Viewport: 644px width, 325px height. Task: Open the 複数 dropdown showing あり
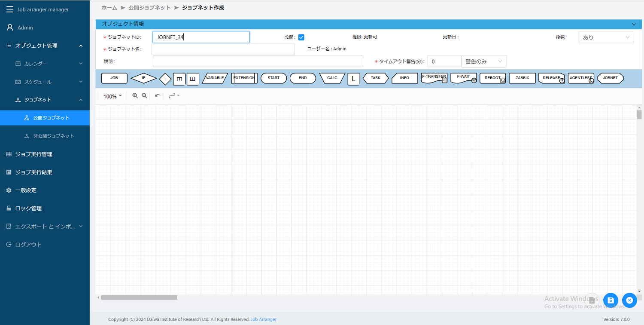pyautogui.click(x=606, y=37)
